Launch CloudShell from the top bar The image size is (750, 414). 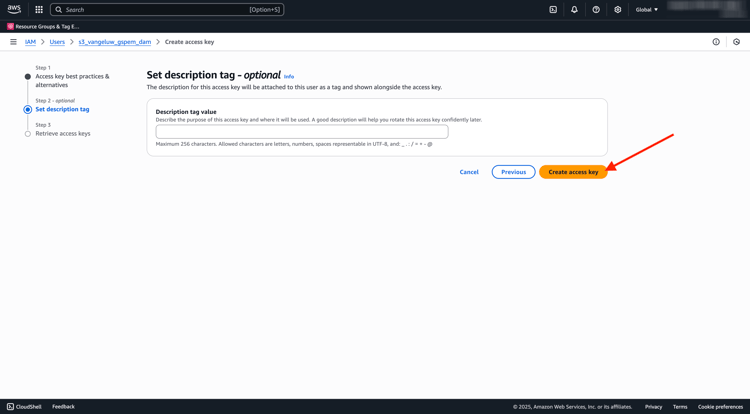point(553,10)
